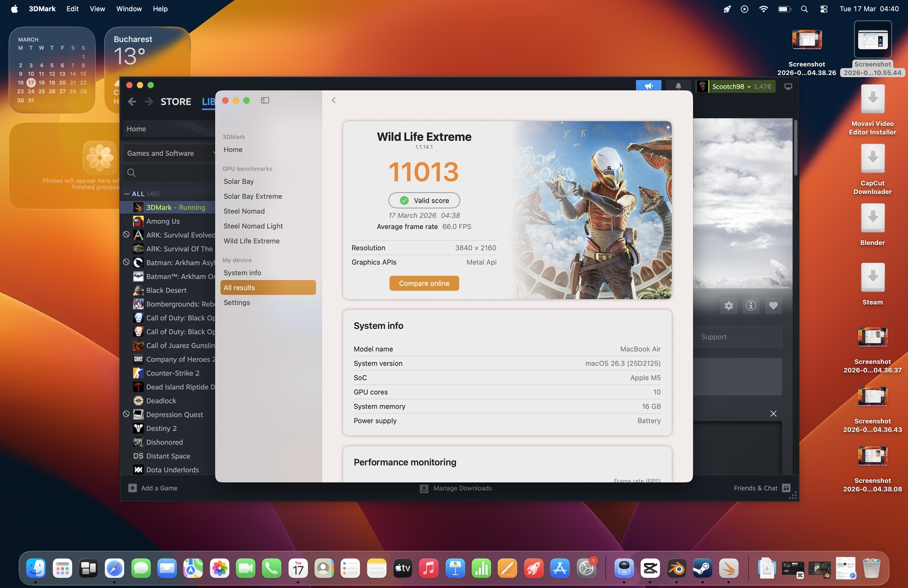Open Steam announcements megaphone icon
The width and height of the screenshot is (908, 588).
[x=648, y=86]
